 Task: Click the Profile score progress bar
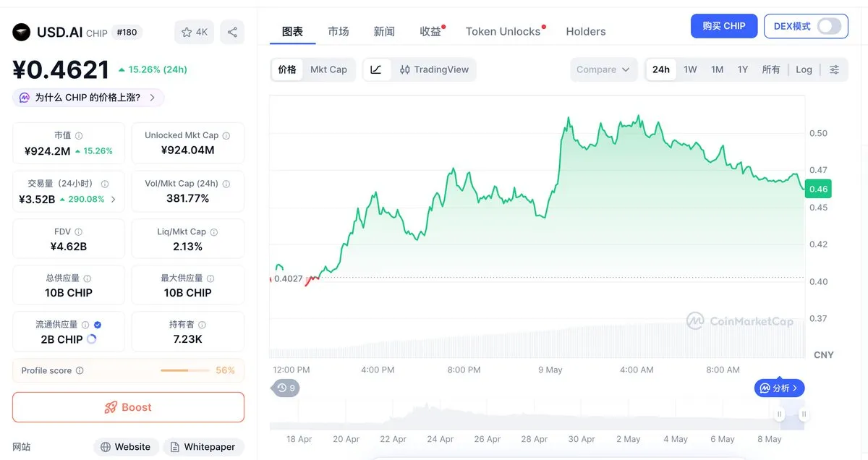click(184, 370)
